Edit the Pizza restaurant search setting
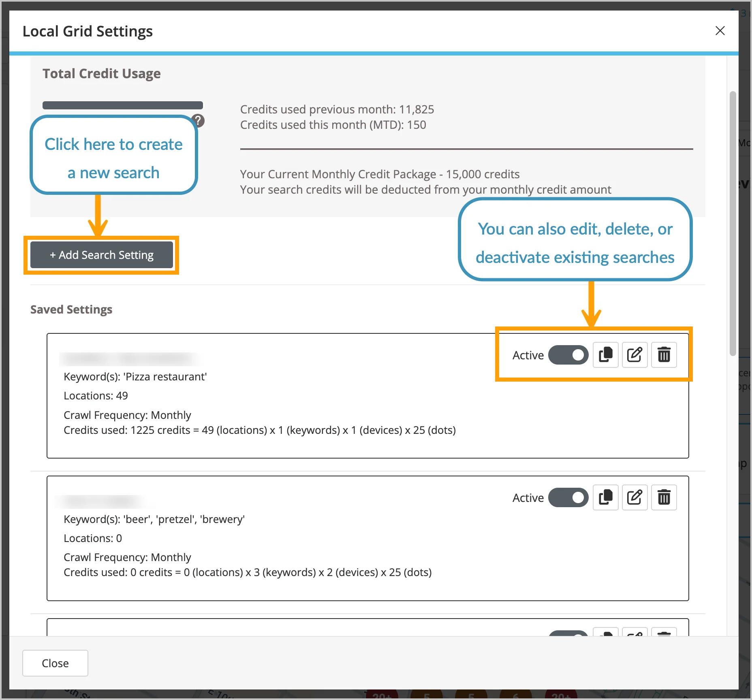Viewport: 752px width, 700px height. click(634, 355)
